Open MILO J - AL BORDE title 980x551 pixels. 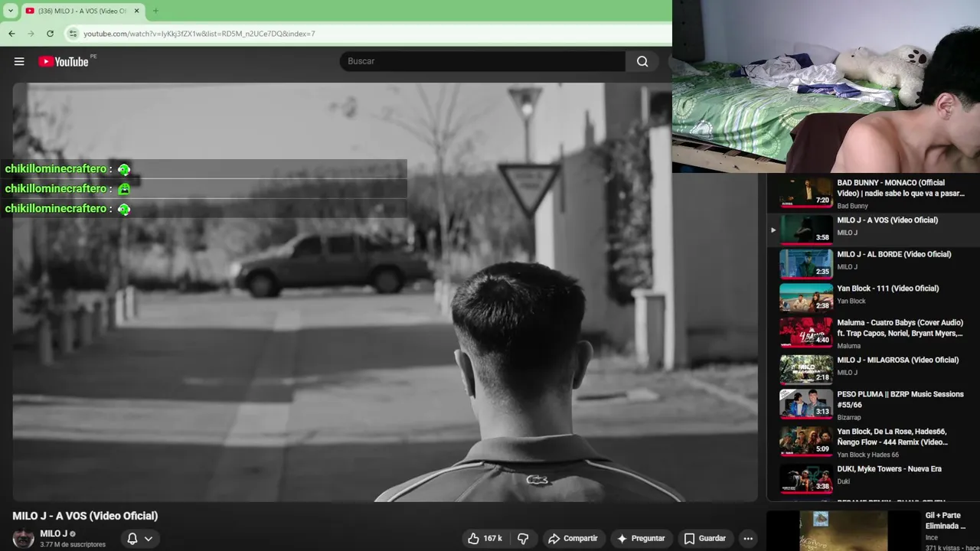[894, 254]
